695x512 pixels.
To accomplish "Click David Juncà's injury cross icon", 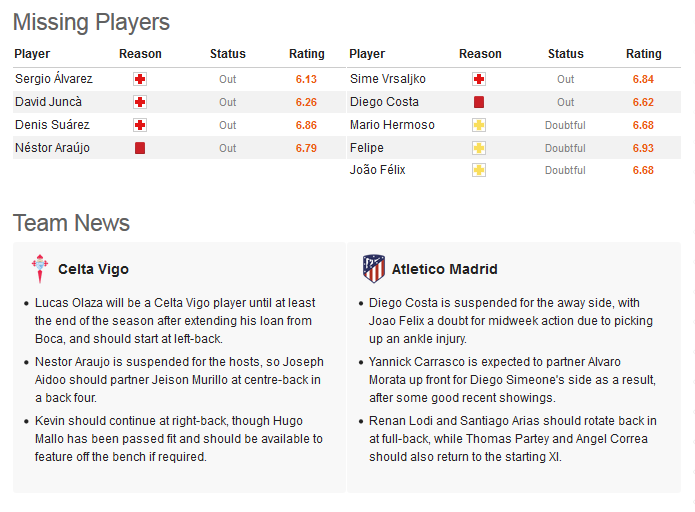I will (x=140, y=102).
